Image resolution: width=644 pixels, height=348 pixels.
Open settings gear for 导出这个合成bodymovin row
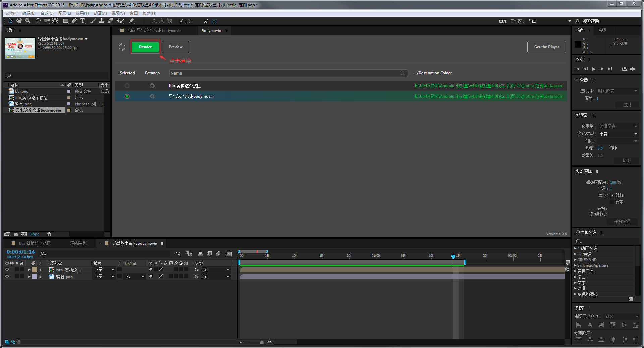152,96
